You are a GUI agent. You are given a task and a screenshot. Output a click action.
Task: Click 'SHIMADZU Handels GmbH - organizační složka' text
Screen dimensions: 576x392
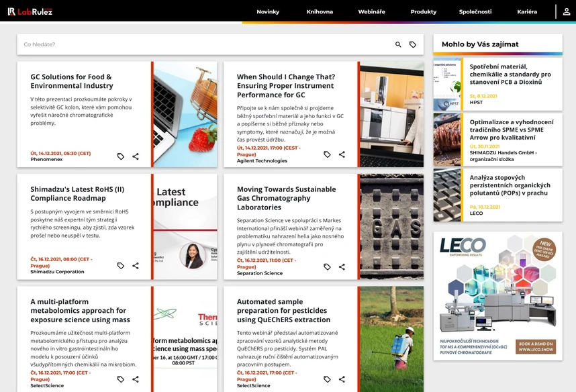click(x=503, y=156)
